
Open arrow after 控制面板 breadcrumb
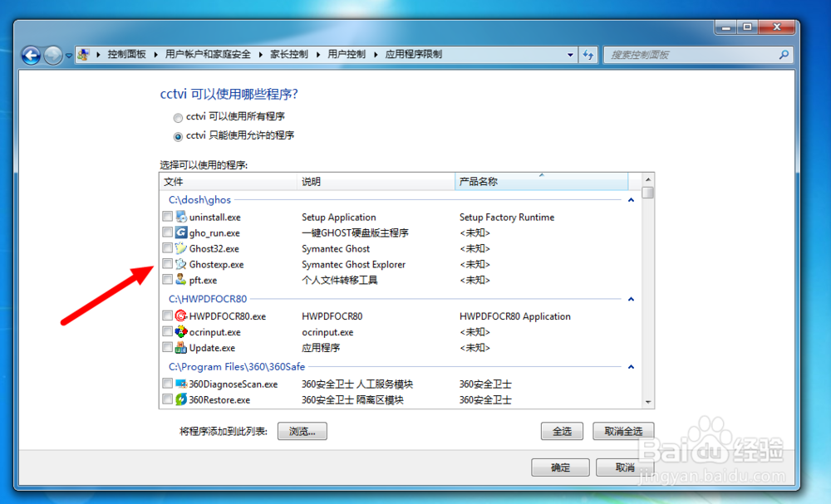tap(156, 55)
